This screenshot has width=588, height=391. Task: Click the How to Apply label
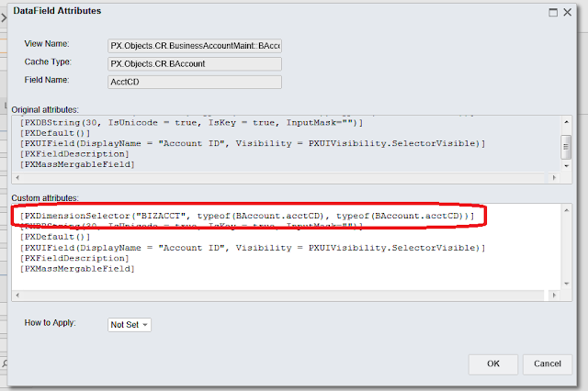pyautogui.click(x=51, y=323)
